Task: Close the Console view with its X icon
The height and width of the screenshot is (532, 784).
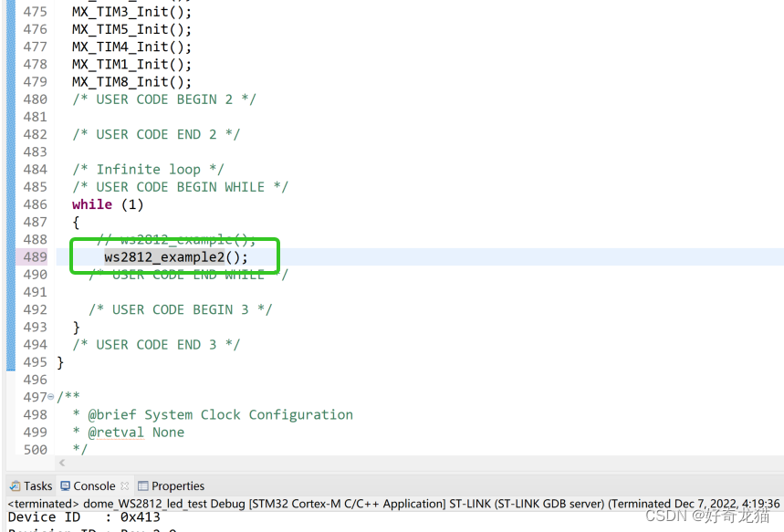Action: click(125, 486)
